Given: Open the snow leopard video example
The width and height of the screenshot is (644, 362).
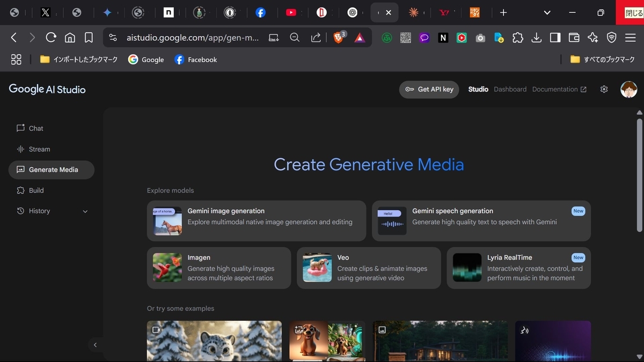Looking at the screenshot, I should 214,341.
